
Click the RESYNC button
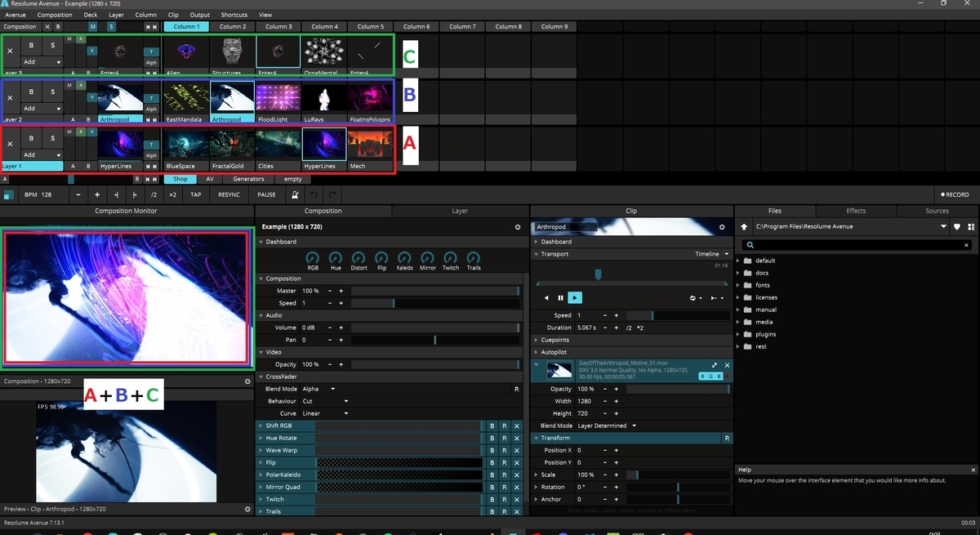pyautogui.click(x=229, y=195)
